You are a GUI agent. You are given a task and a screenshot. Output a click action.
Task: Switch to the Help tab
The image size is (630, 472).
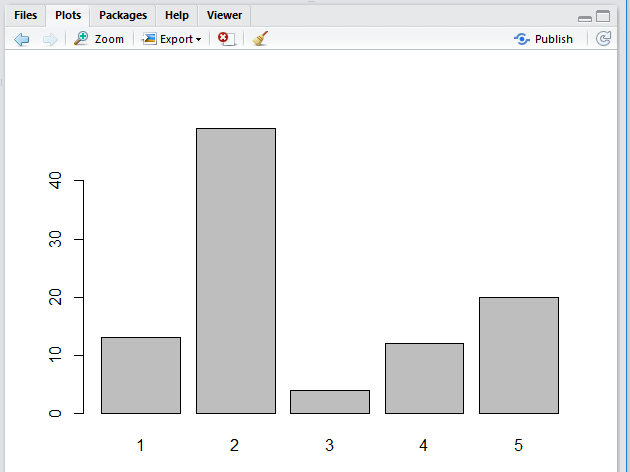coord(177,15)
